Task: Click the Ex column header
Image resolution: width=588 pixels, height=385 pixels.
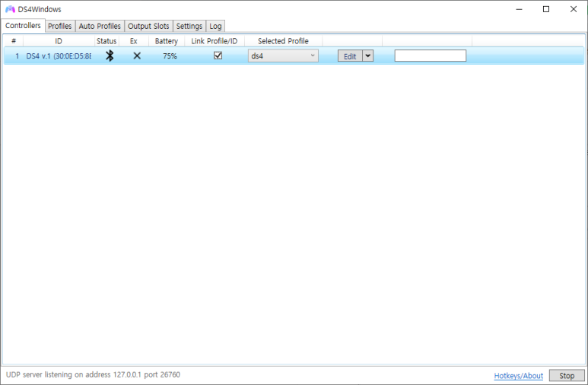Action: 134,41
